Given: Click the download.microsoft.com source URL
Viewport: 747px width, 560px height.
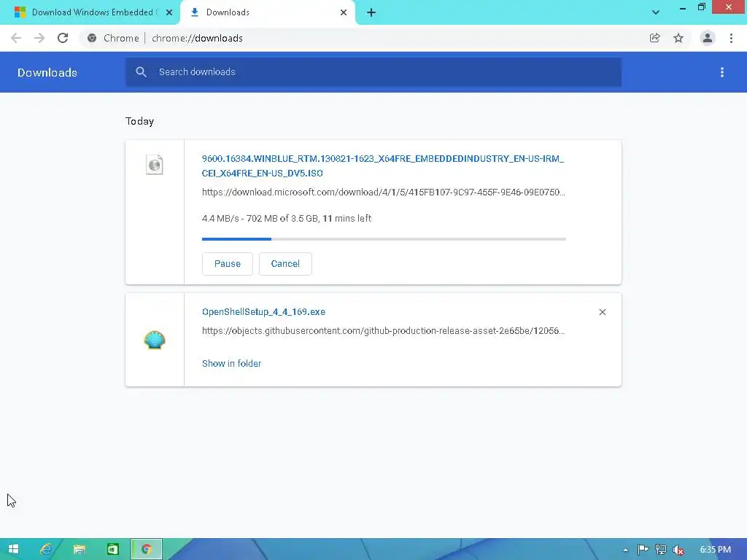Looking at the screenshot, I should (x=384, y=192).
